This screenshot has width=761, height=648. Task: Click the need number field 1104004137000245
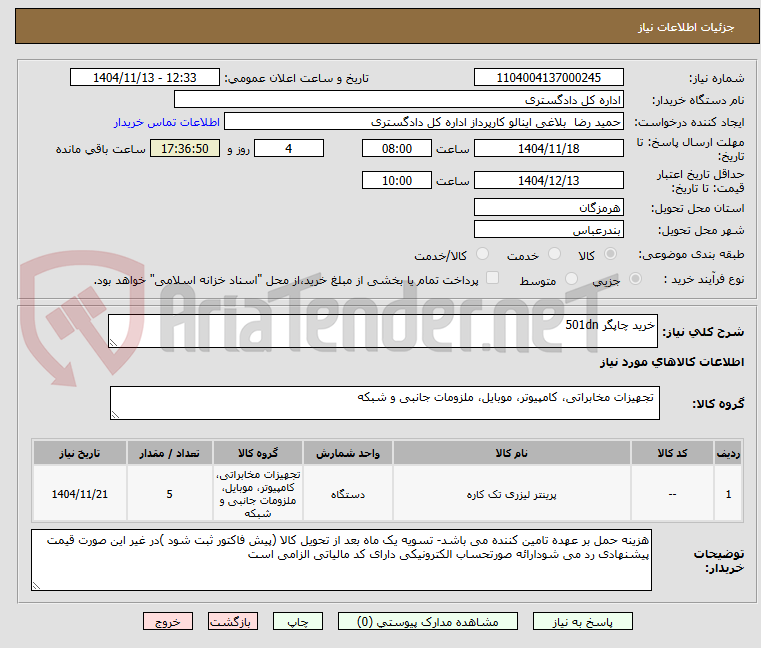548,77
